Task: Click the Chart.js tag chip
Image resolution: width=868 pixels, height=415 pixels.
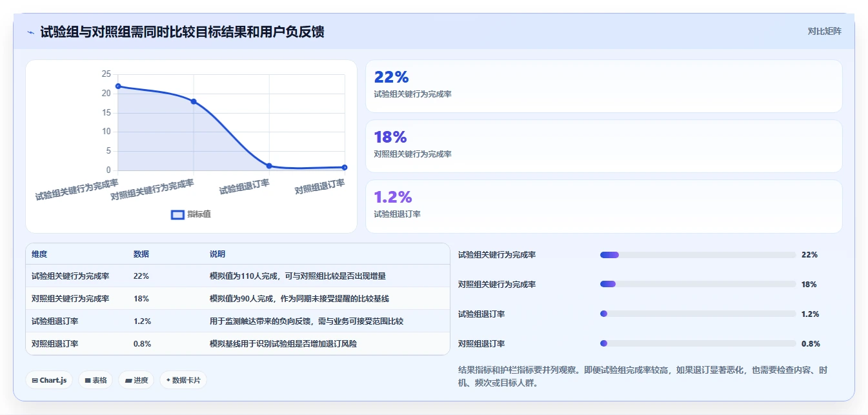Action: pos(50,380)
